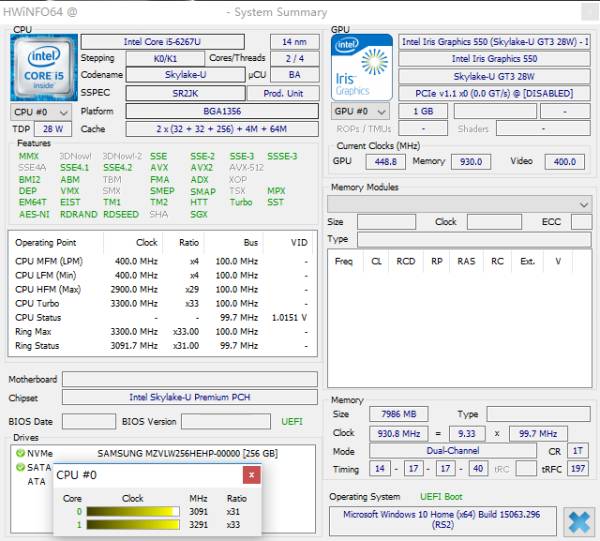This screenshot has width=600, height=541.
Task: Expand the Memory Modules dropdown
Action: (583, 204)
